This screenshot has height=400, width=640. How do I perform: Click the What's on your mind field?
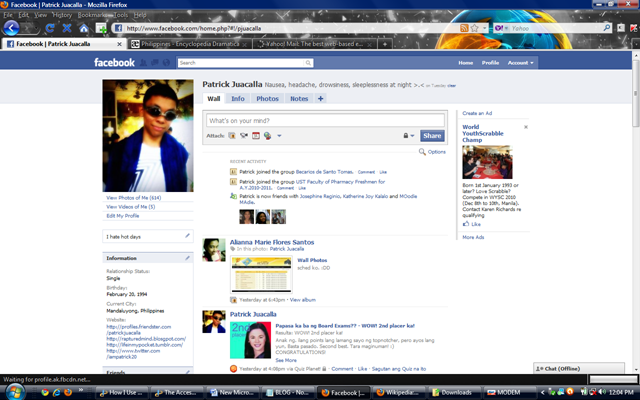(325, 121)
